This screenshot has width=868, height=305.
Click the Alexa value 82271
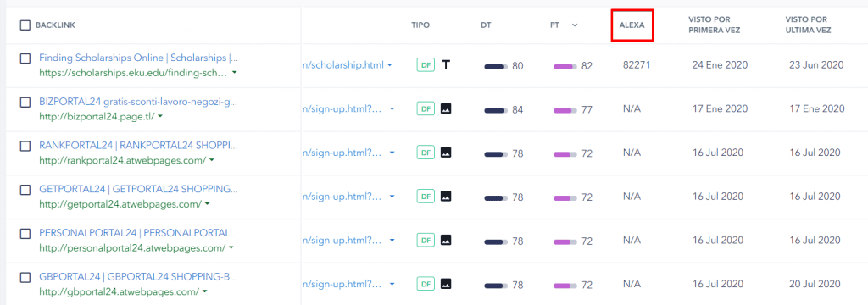pyautogui.click(x=637, y=64)
